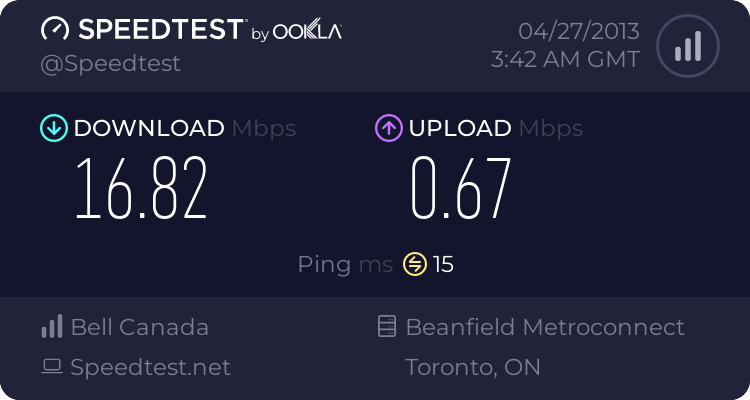The width and height of the screenshot is (750, 400).
Task: Click the 16.82 download speed value
Action: click(142, 188)
